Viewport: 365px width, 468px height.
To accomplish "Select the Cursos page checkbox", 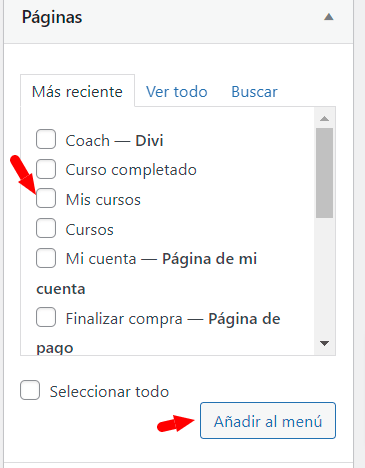I will coord(46,228).
